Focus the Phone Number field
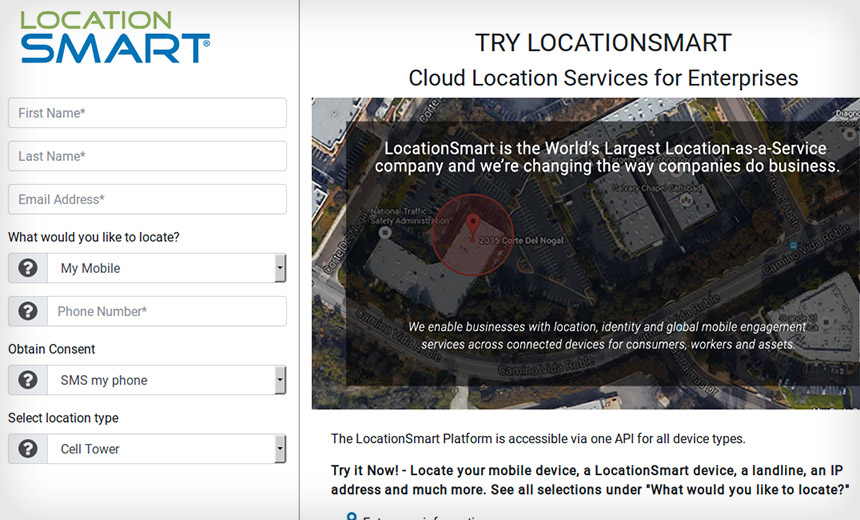The width and height of the screenshot is (860, 520). tap(167, 311)
